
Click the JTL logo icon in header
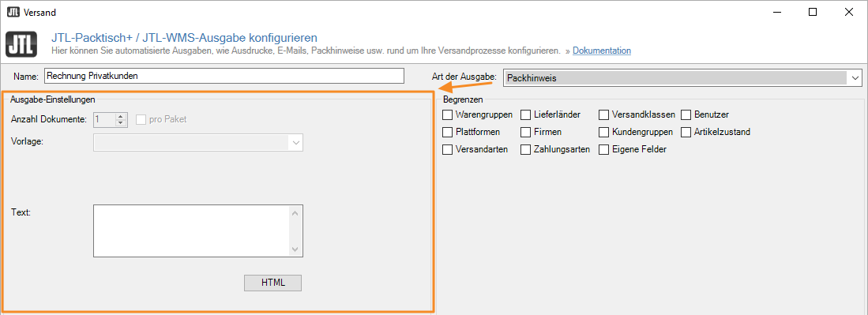[21, 44]
